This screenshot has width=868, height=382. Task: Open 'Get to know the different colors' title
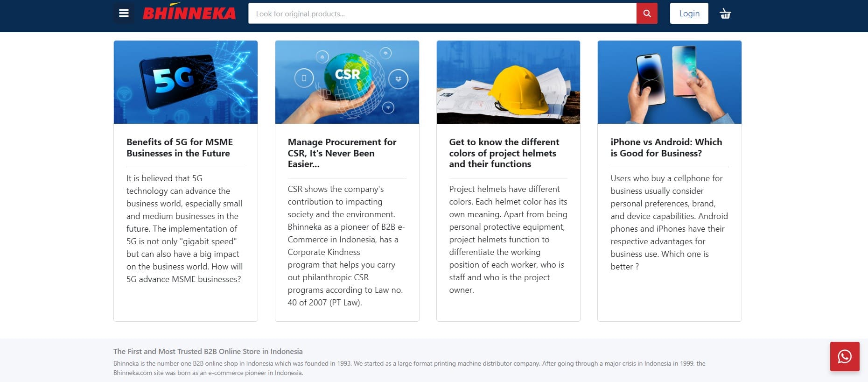click(504, 153)
